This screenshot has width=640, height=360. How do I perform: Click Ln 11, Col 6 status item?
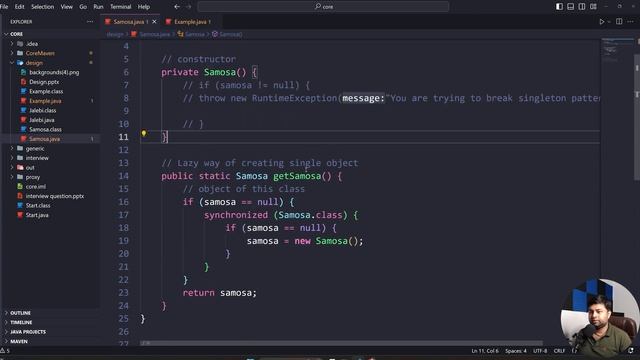(485, 351)
